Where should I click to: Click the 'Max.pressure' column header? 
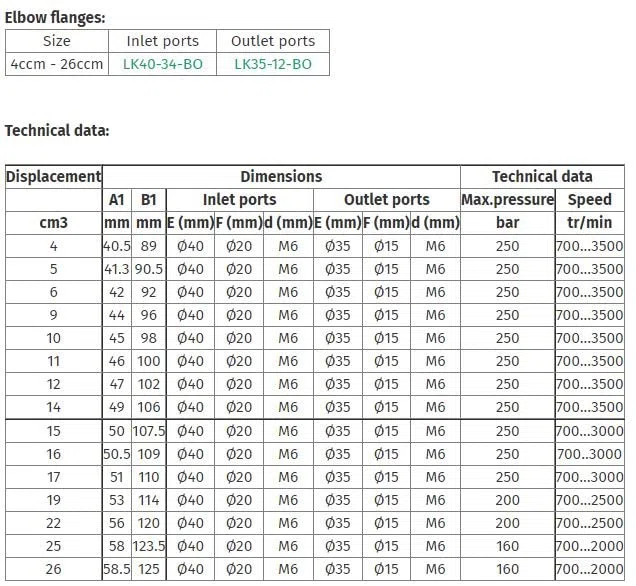(507, 200)
